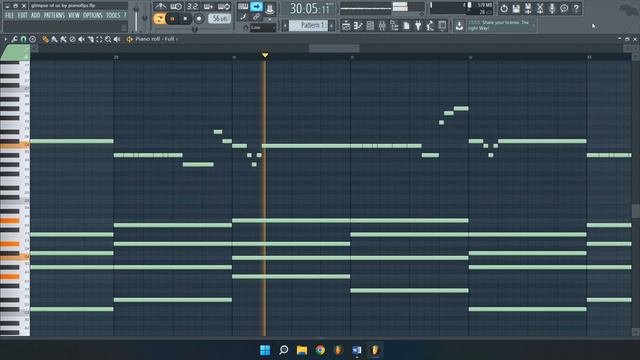The image size is (640, 360).
Task: Open the OPTIONS menu
Action: coord(93,15)
